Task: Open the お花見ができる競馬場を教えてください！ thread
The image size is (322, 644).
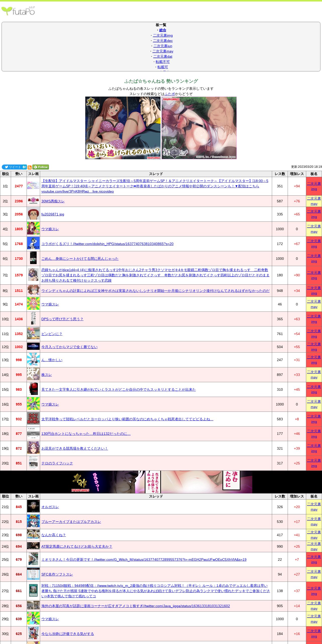Action: 75,448
